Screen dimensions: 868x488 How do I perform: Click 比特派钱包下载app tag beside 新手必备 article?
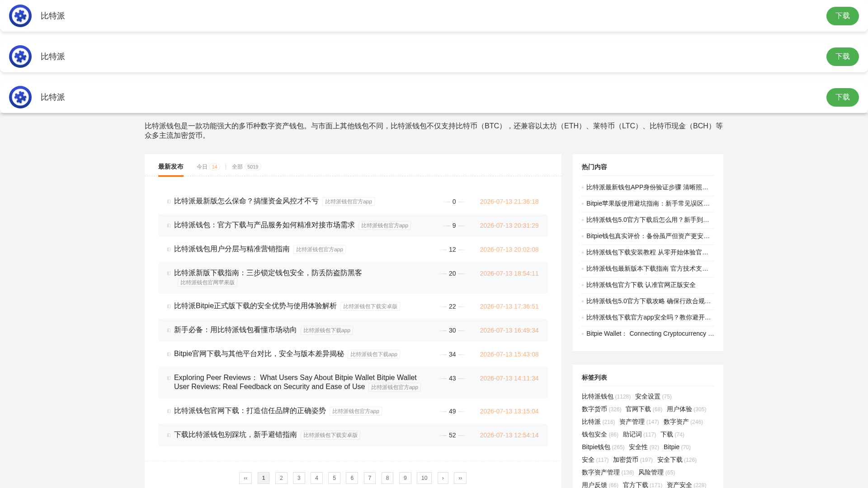pos(327,330)
